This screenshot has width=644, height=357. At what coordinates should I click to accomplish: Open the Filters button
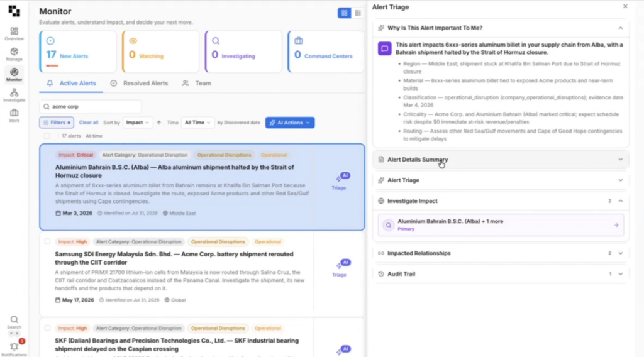57,123
